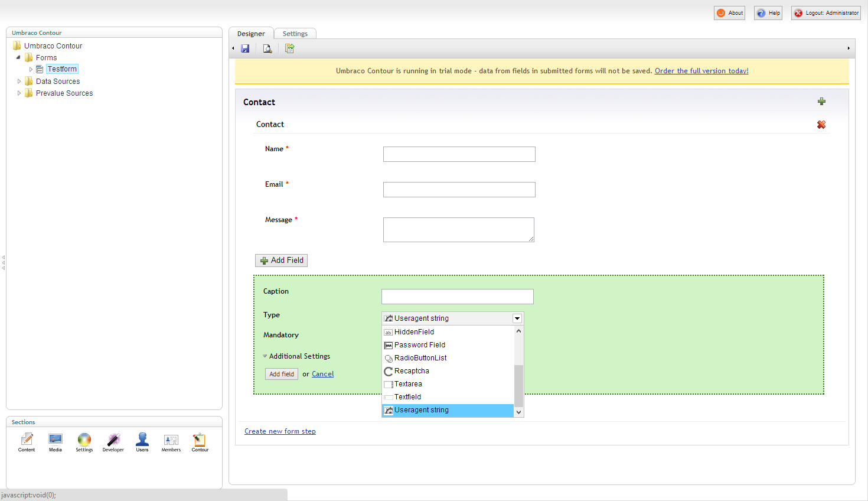Click the Contact fieldset caption text
Viewport: 868px width, 501px height.
point(270,125)
